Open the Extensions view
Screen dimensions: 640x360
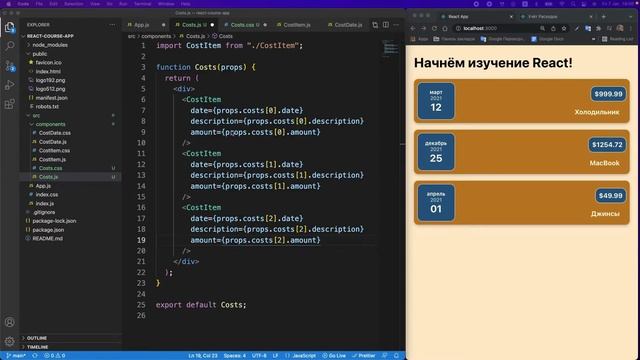(9, 104)
